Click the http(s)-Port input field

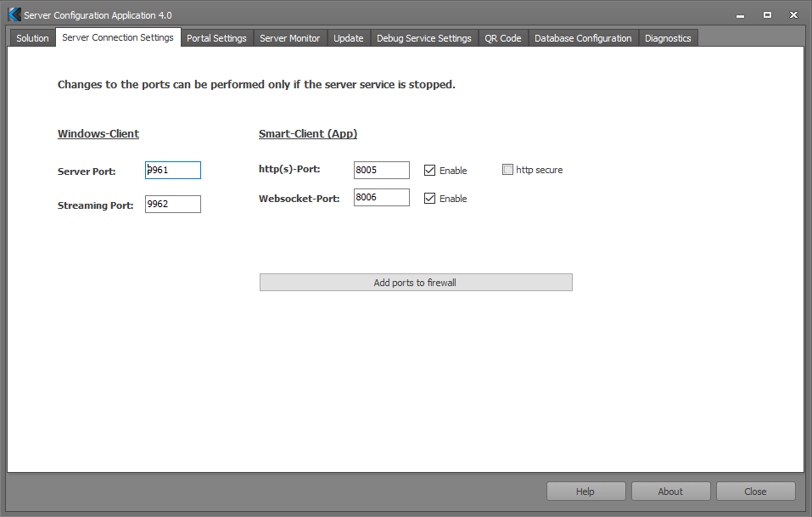(382, 170)
